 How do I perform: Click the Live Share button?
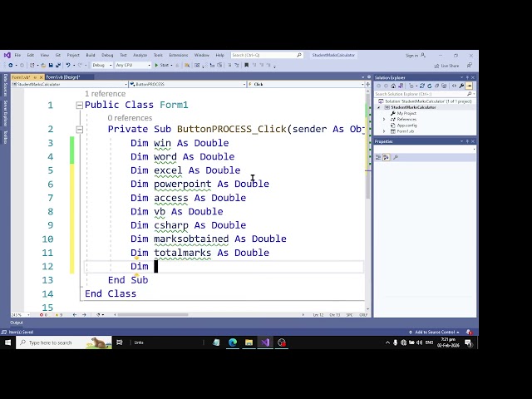tap(446, 66)
